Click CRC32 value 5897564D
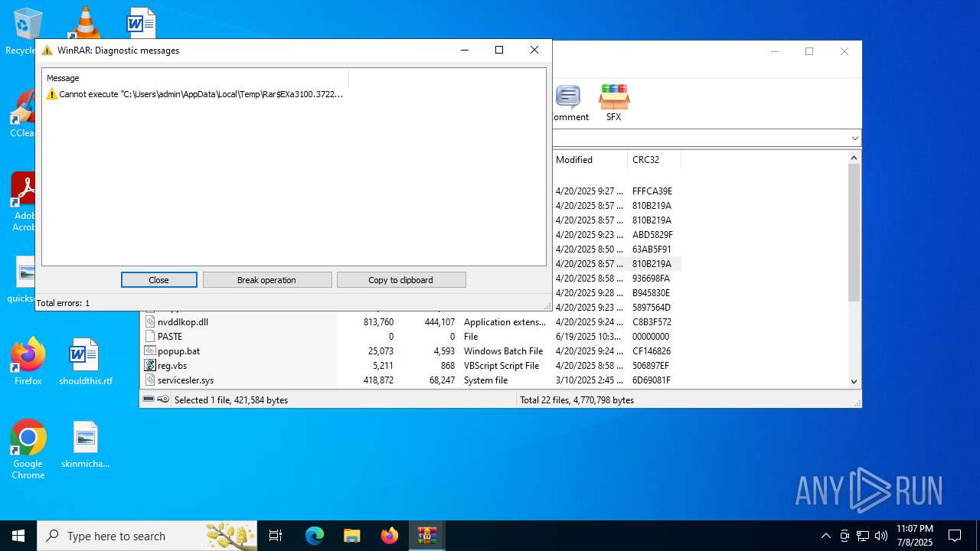This screenshot has height=551, width=980. coord(652,308)
